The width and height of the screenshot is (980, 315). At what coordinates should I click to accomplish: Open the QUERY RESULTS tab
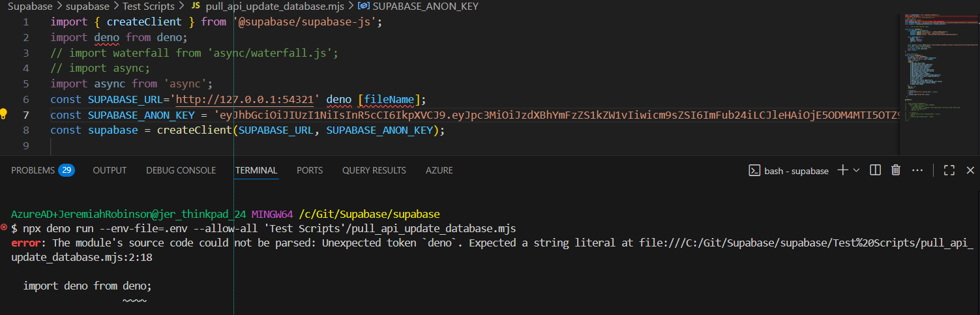coord(374,170)
